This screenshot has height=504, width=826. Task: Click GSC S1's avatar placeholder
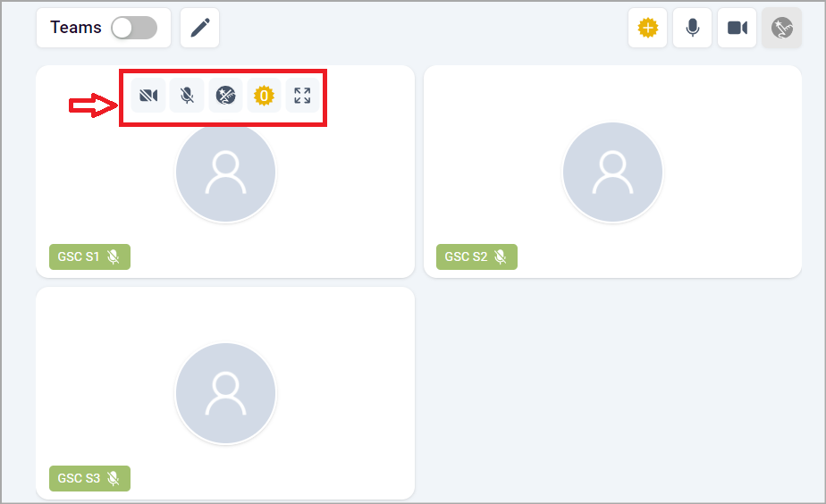[x=225, y=172]
